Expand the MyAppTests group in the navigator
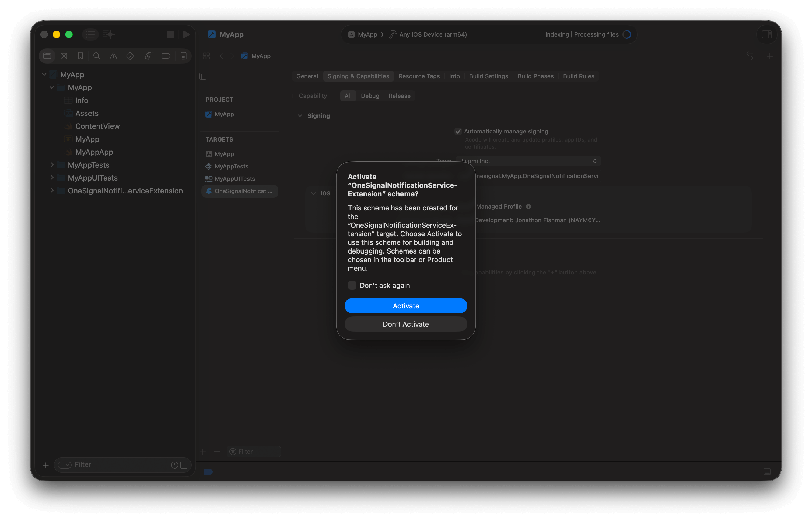Viewport: 812px width, 521px height. pos(52,165)
